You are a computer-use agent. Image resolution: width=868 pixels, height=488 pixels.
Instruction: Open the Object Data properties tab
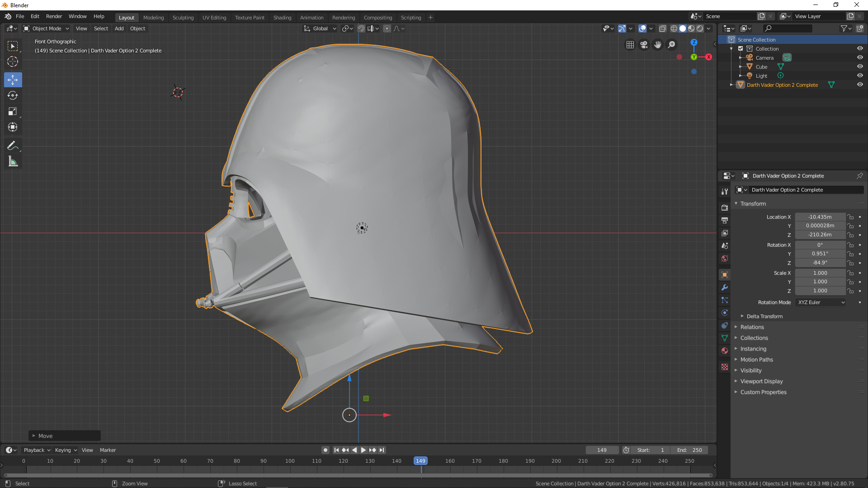[x=725, y=338]
